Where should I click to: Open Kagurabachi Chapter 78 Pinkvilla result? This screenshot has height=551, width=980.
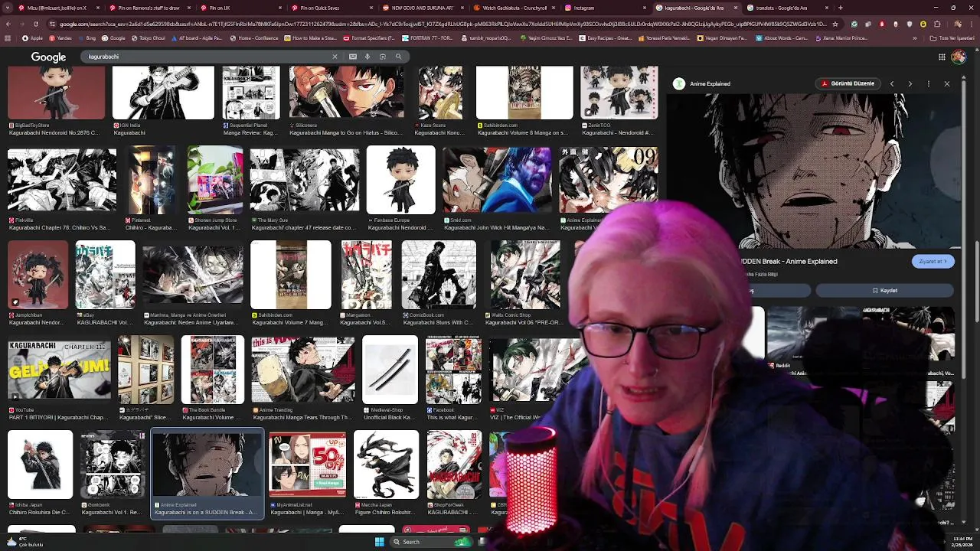[x=62, y=190]
